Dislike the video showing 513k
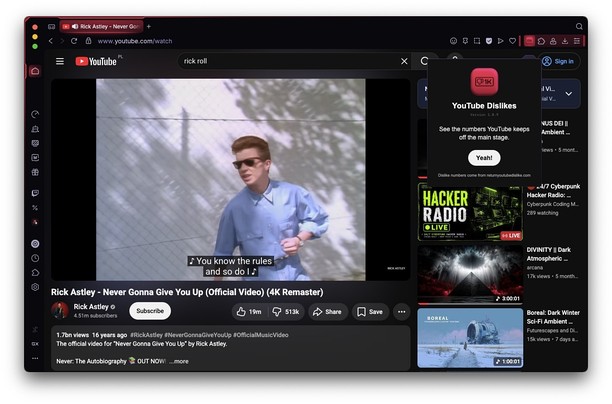Viewport: 612px width, 404px height. pyautogui.click(x=286, y=311)
